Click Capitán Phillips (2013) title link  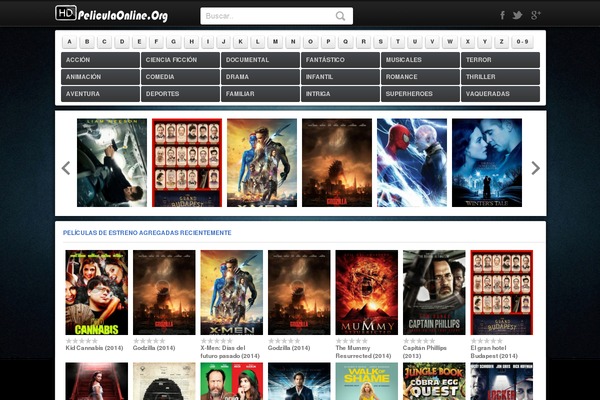tap(425, 352)
